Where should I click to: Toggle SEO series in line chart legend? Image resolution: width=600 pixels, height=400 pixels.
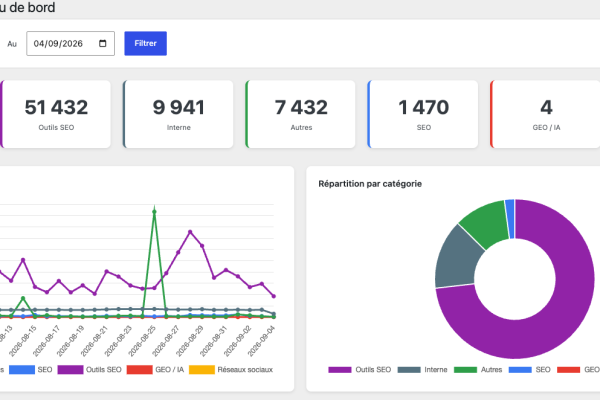pyautogui.click(x=31, y=370)
